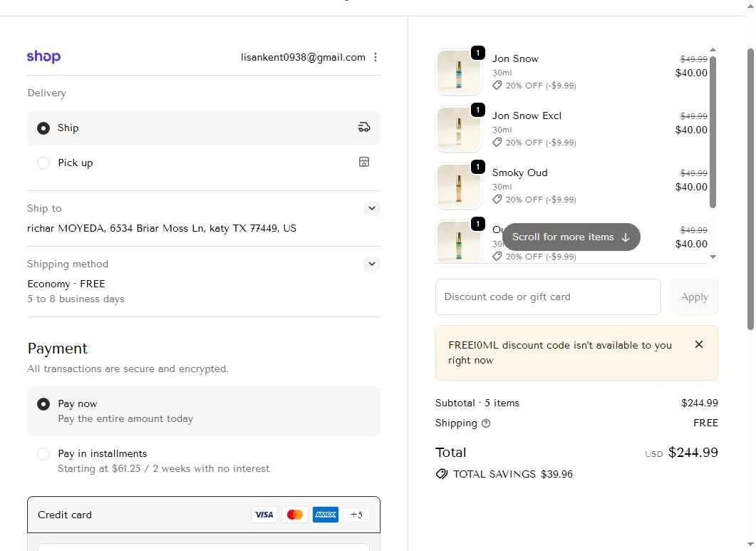Click the order items scroll up arrow
Viewport: 756px width, 551px height.
(713, 50)
